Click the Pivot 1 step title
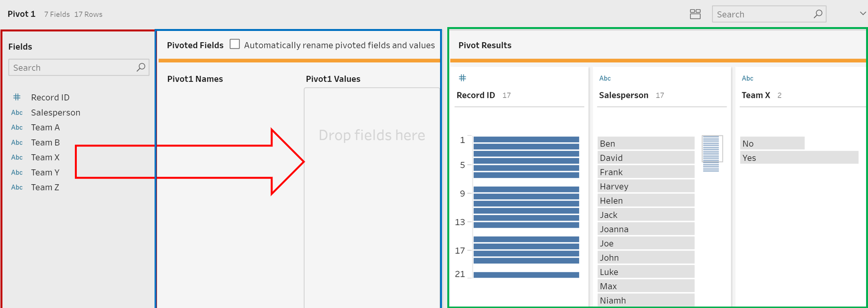The height and width of the screenshot is (308, 868). click(21, 14)
